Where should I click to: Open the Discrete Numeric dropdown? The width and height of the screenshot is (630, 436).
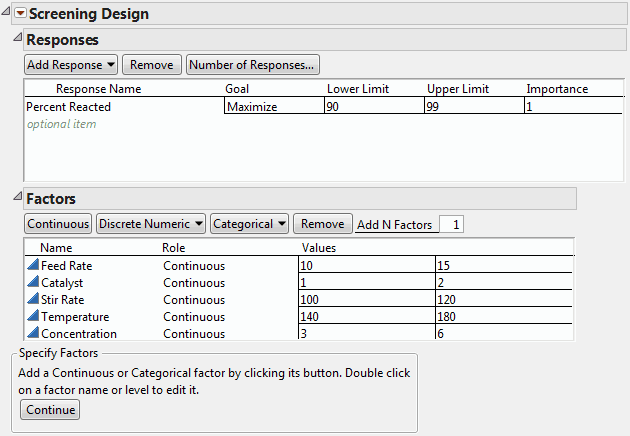coord(152,224)
